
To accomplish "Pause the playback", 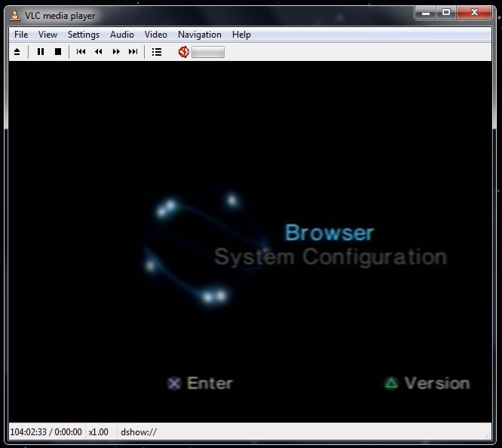I will [x=41, y=52].
